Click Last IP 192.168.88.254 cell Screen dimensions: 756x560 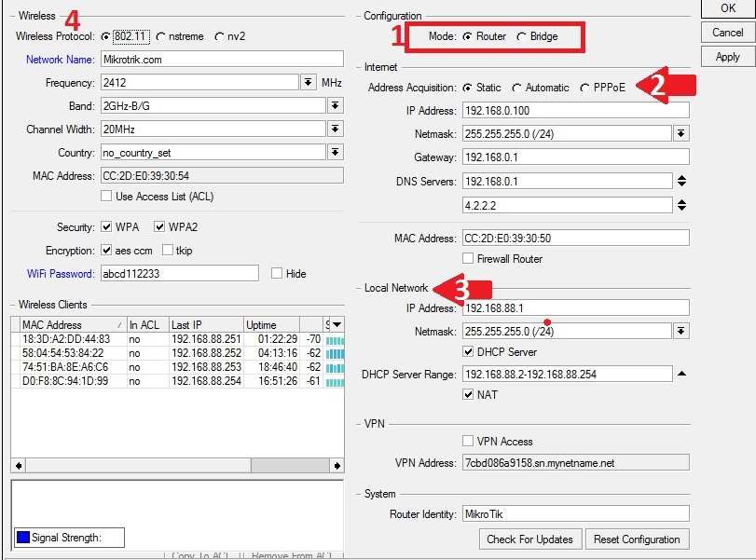click(x=206, y=381)
